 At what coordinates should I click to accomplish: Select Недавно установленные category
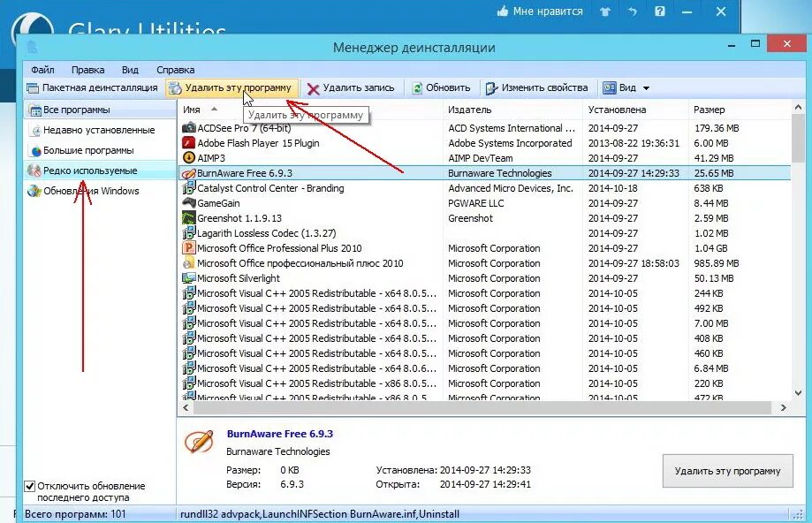click(x=100, y=130)
